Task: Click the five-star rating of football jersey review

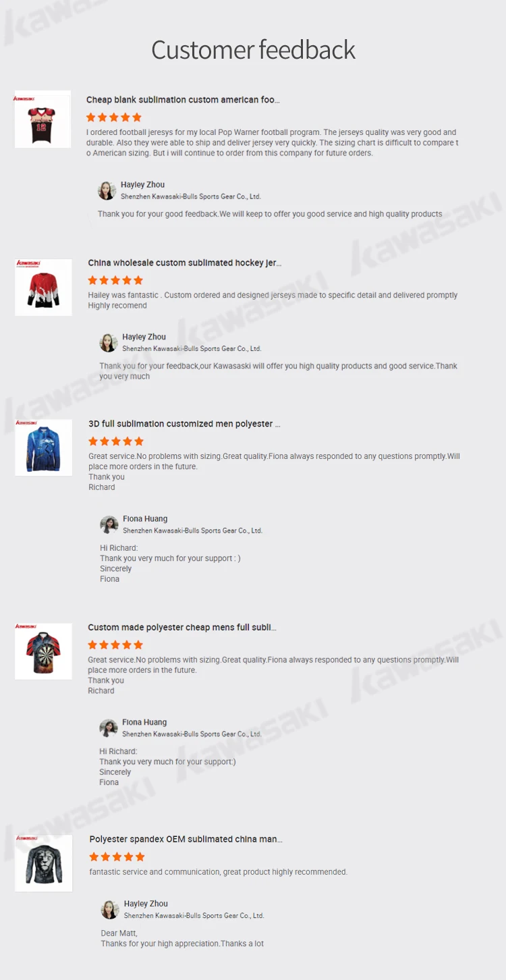Action: pos(114,117)
